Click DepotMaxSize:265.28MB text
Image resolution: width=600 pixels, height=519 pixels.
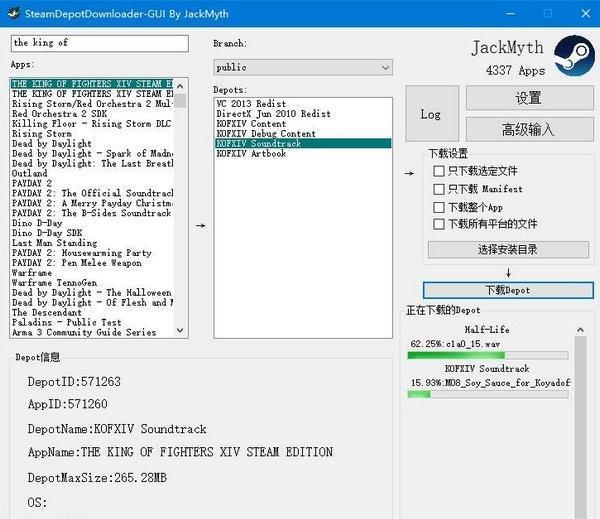pyautogui.click(x=97, y=478)
